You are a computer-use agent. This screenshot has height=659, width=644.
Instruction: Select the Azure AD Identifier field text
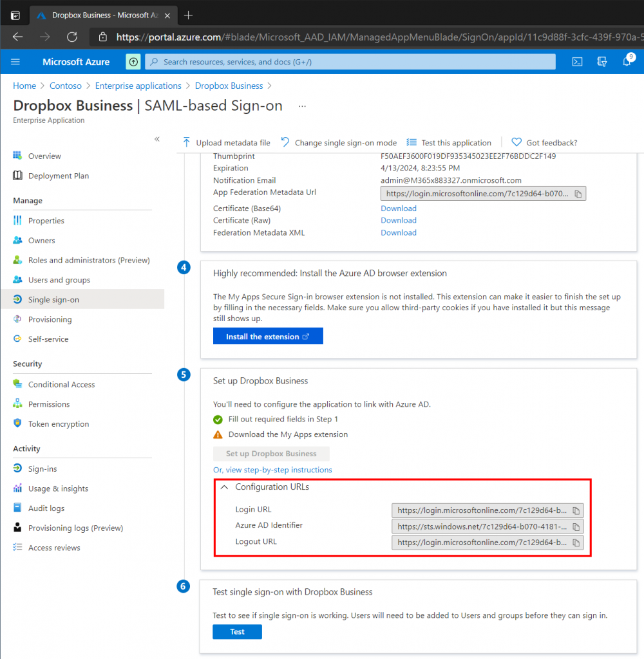tap(482, 526)
